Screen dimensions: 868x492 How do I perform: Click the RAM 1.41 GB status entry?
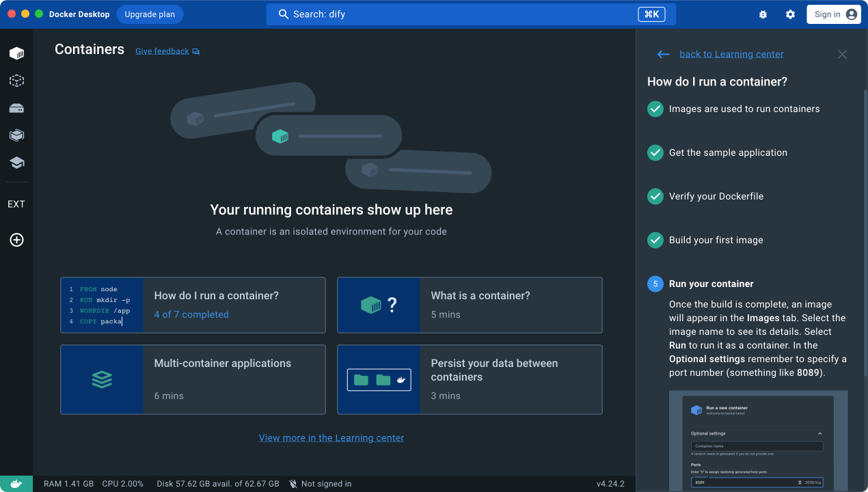pyautogui.click(x=68, y=484)
